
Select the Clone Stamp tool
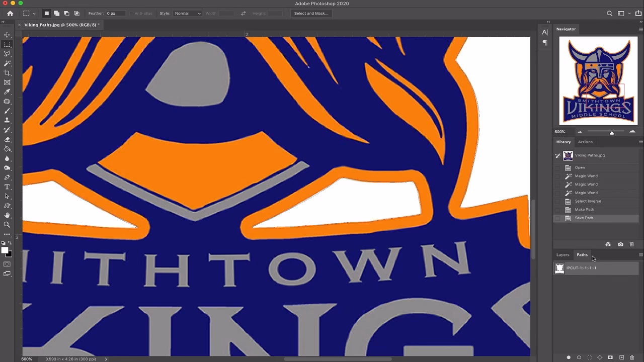[7, 121]
